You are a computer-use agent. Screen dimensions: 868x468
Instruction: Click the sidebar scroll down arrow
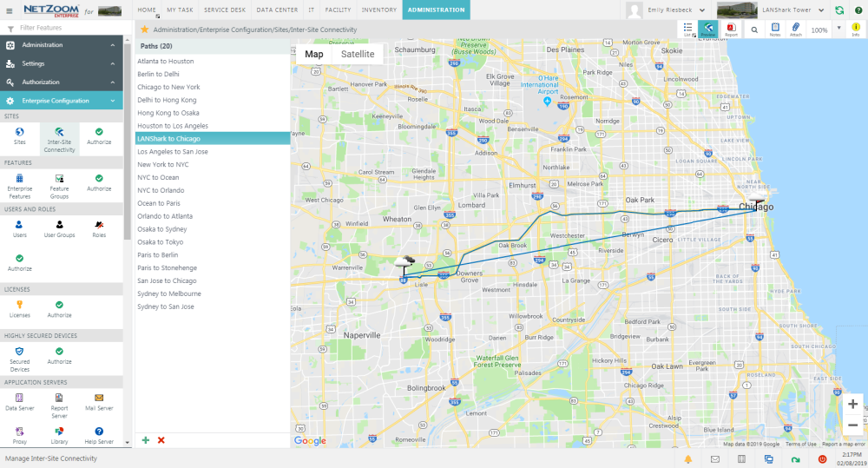click(x=128, y=443)
